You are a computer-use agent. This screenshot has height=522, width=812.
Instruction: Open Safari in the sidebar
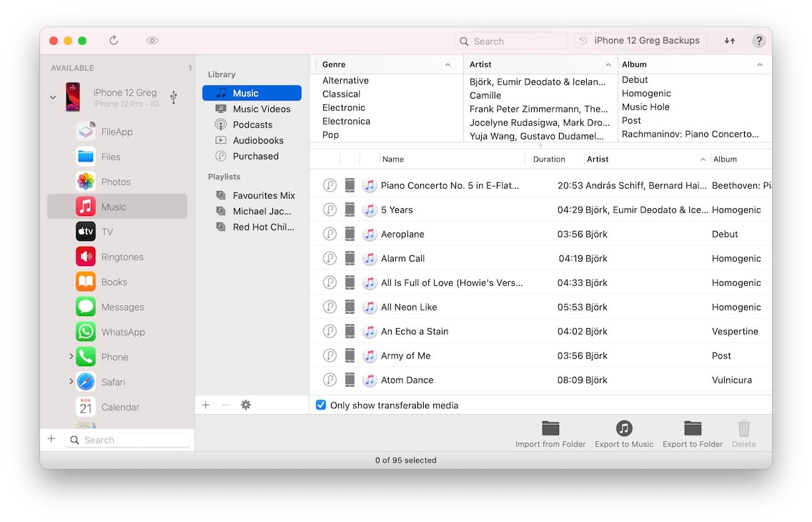click(117, 382)
